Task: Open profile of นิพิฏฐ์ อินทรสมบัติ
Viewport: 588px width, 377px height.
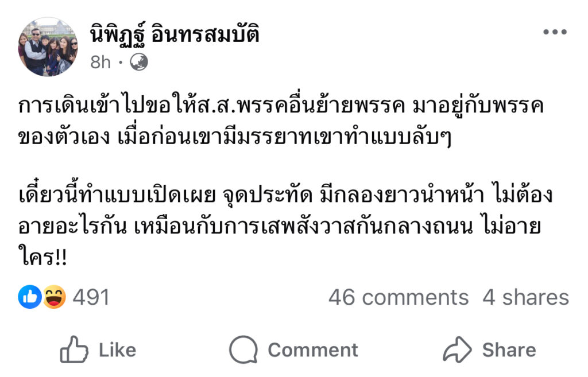Action: coord(175,34)
